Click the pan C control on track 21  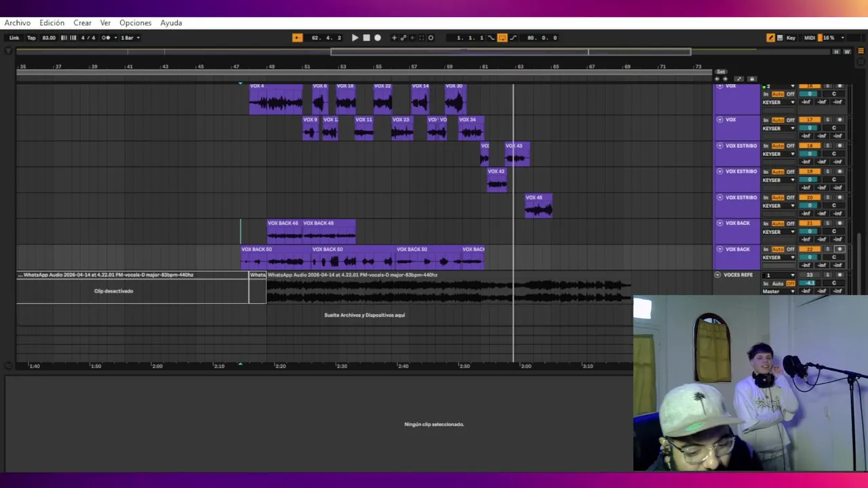click(x=834, y=231)
